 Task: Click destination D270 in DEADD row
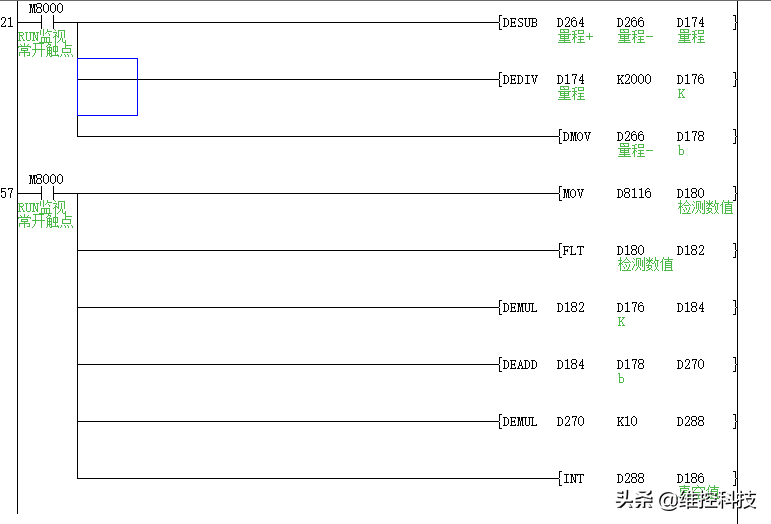pyautogui.click(x=690, y=365)
